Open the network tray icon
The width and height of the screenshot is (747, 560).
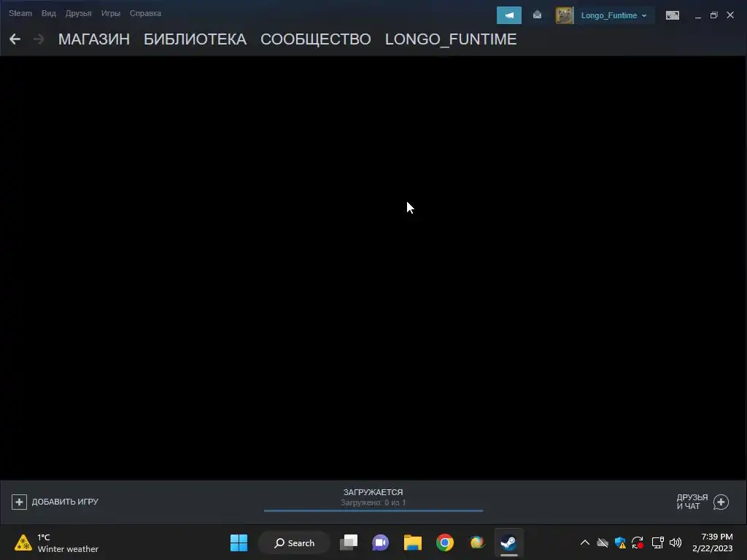[657, 542]
